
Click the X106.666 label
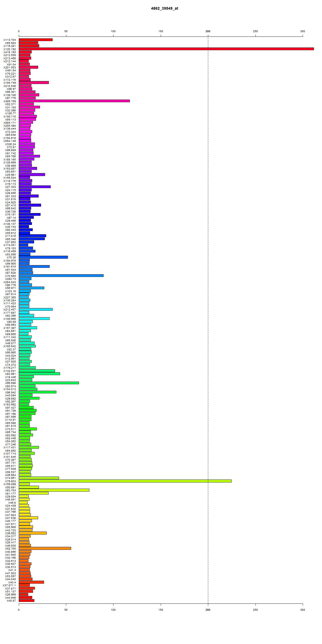10,319
